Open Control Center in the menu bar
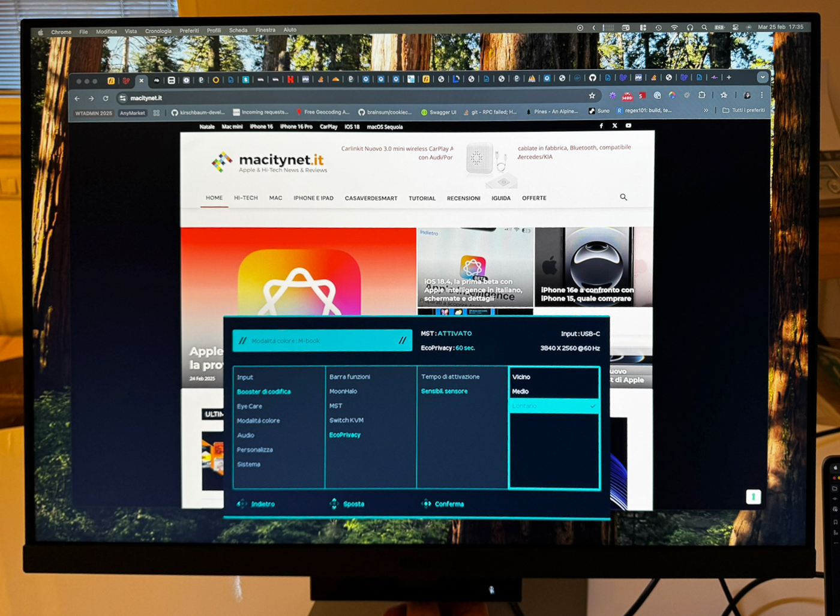The image size is (840, 616). pos(736,27)
